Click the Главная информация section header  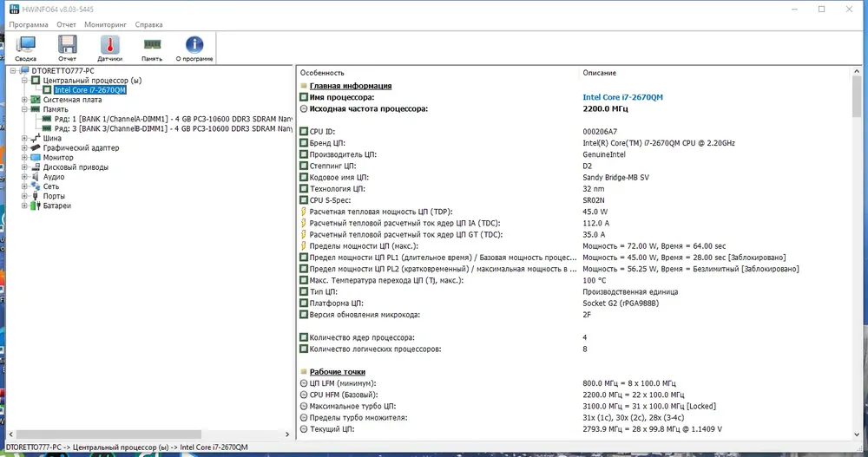[351, 86]
